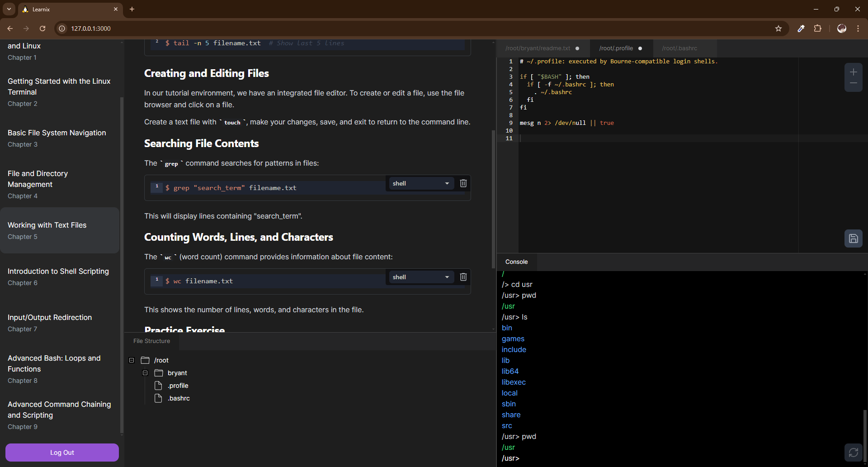This screenshot has width=868, height=467.
Task: Open .profile file in file structure
Action: [178, 386]
